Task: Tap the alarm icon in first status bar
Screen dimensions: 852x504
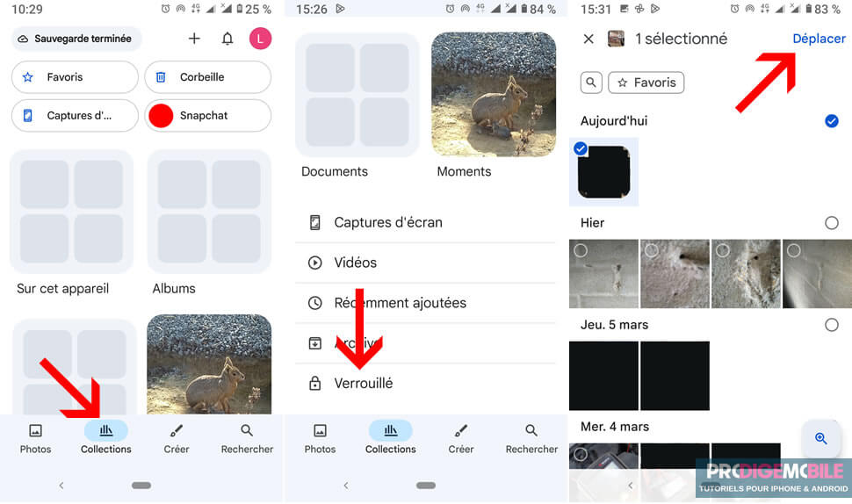Action: 165,9
